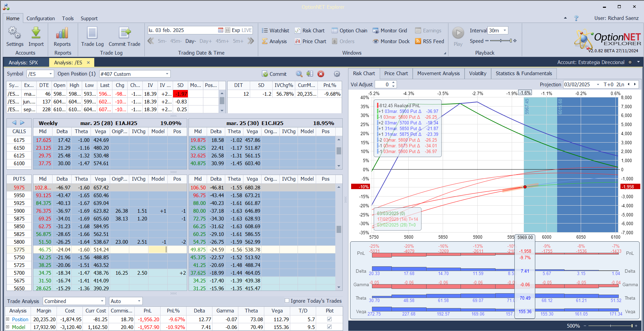644x331 pixels.
Task: Open the Price Chart candlestick window
Action: tap(310, 41)
